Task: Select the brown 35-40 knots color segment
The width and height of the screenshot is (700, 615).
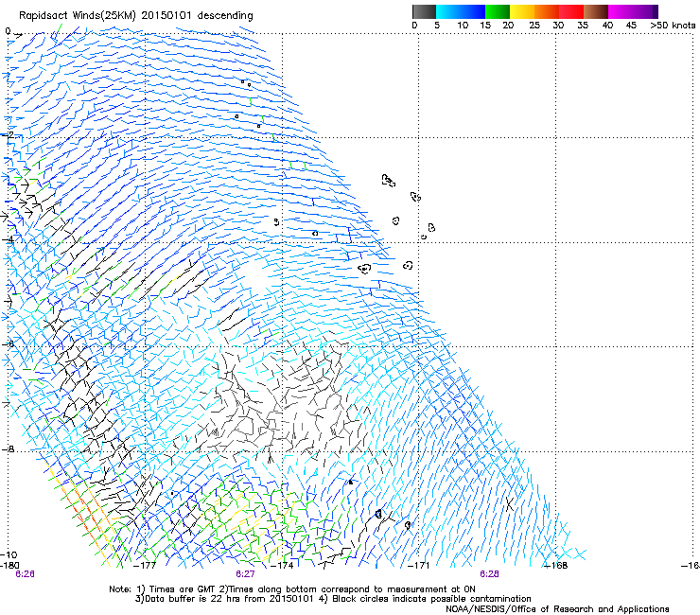Action: tap(596, 11)
